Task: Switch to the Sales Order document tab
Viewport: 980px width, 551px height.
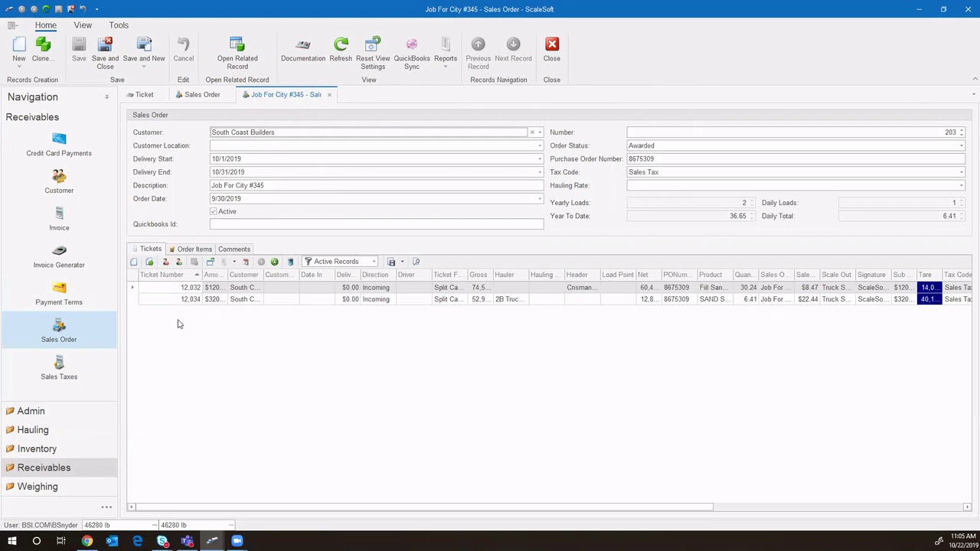Action: [x=202, y=95]
